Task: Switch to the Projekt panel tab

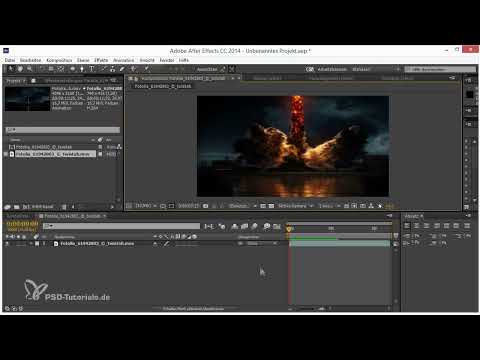Action: point(15,81)
